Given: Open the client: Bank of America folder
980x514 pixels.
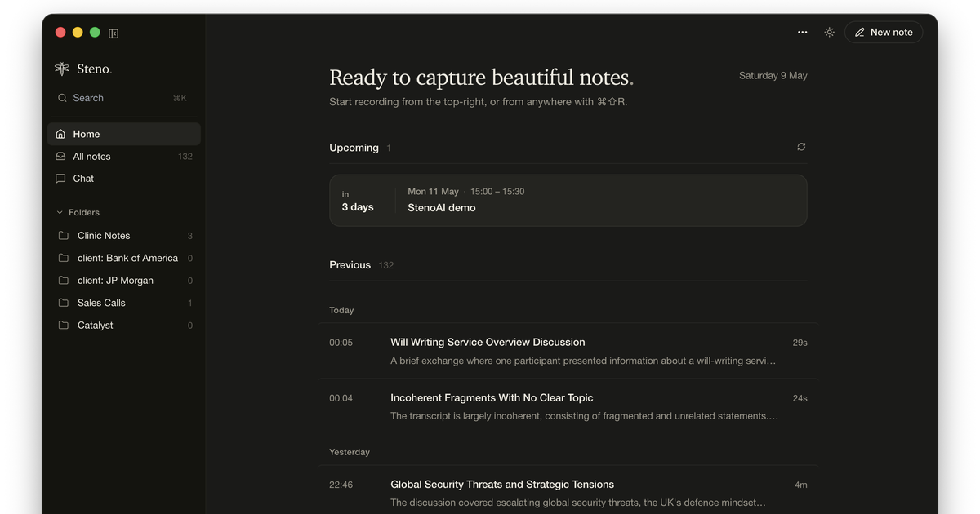Looking at the screenshot, I should pos(124,258).
